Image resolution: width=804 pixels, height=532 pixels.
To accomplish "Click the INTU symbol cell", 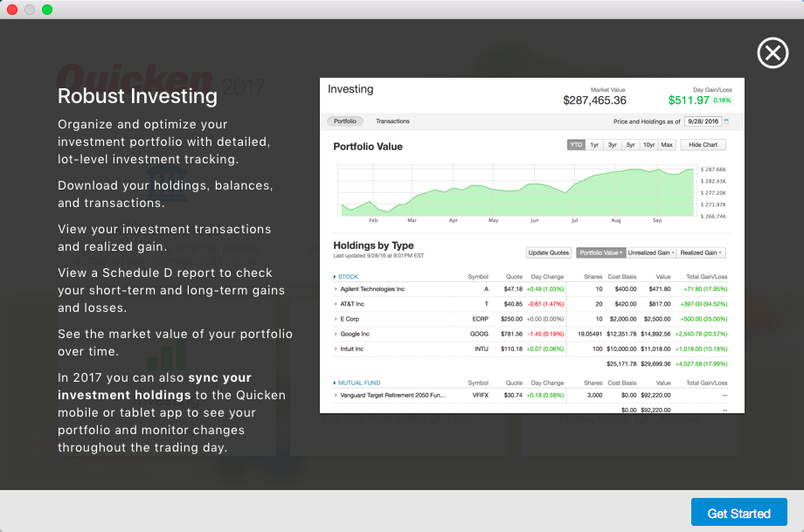I will [481, 349].
